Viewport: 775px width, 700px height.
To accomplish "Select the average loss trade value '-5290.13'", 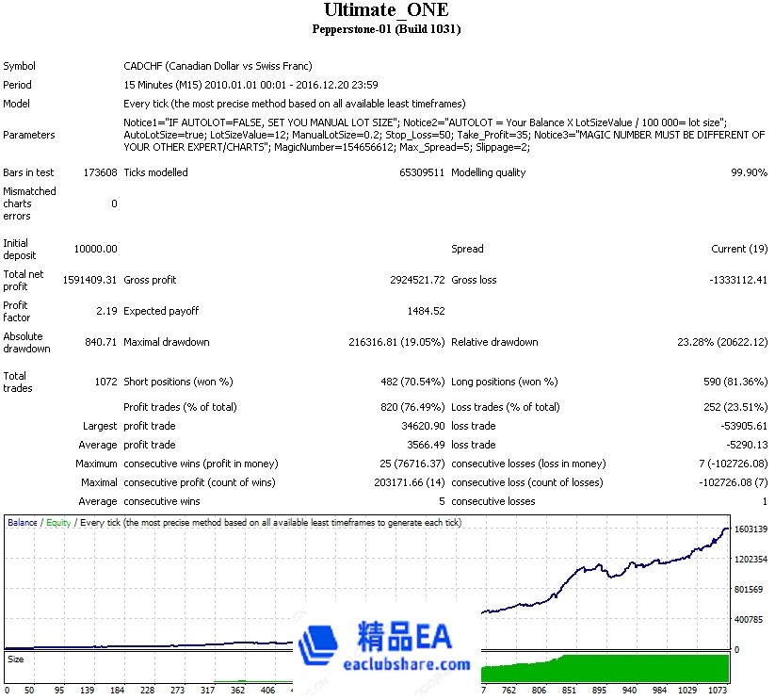I will [x=747, y=445].
